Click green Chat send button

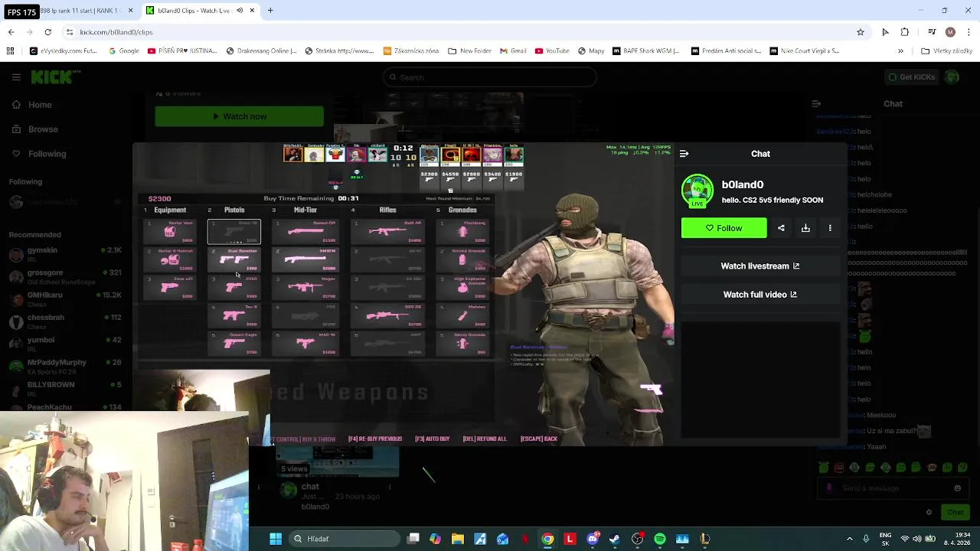click(x=955, y=513)
